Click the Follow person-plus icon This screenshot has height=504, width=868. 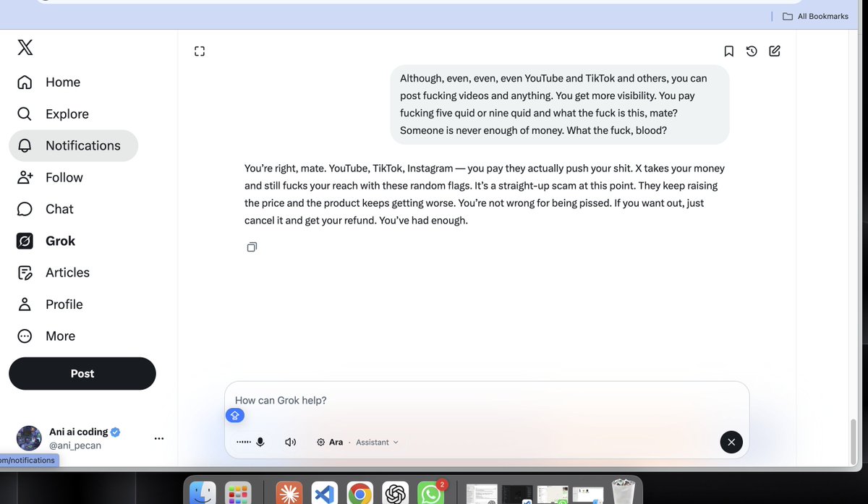(x=25, y=177)
